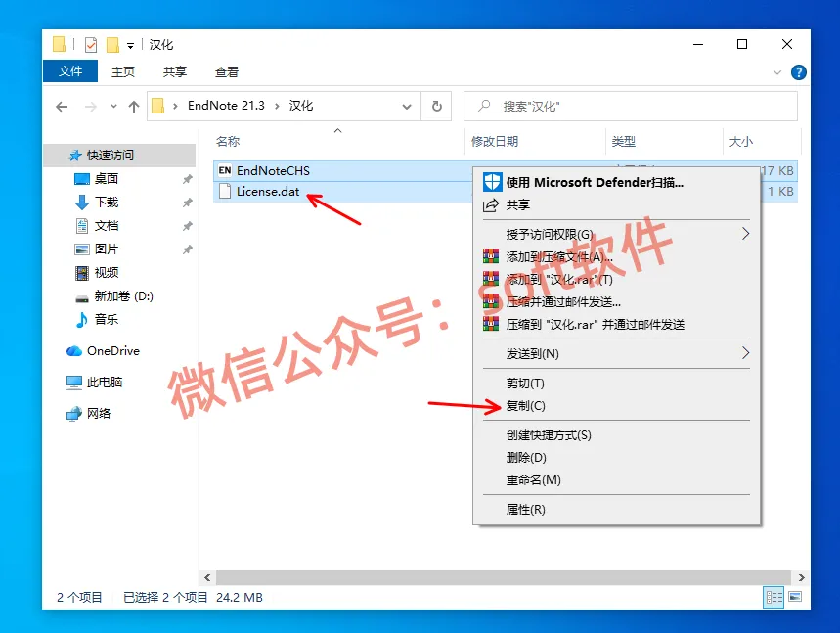Open the quick access toolbar customize dropdown

coord(130,46)
